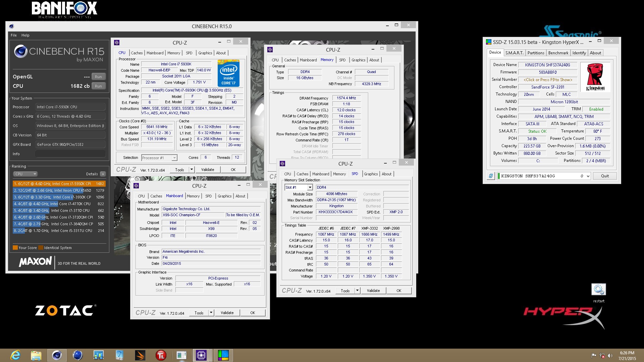Click the Cinebench window title icon
The height and width of the screenshot is (362, 644).
11,26
